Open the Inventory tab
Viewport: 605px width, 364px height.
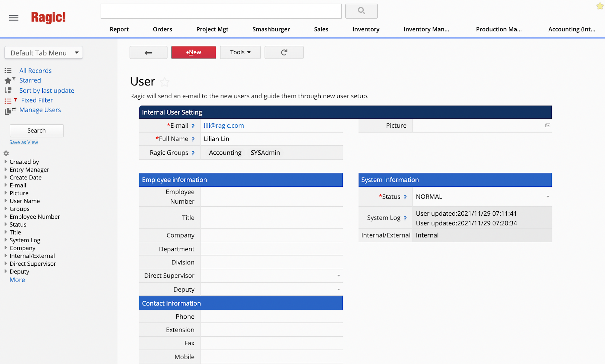(366, 29)
